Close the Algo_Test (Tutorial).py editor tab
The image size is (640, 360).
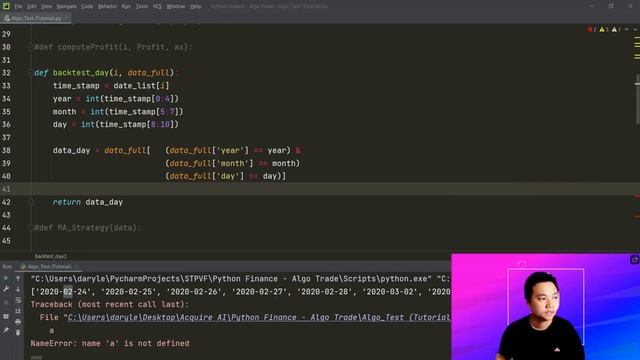(67, 18)
